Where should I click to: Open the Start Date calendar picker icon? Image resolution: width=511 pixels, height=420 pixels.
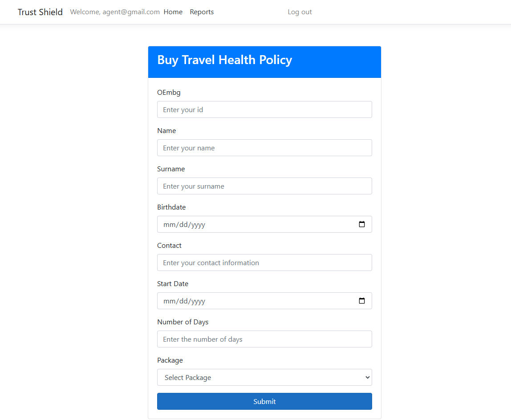362,301
